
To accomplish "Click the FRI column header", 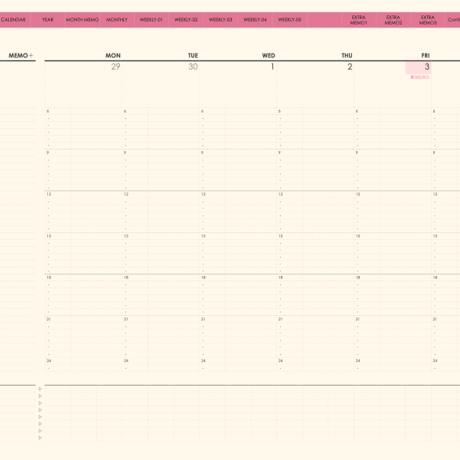I will (x=426, y=55).
